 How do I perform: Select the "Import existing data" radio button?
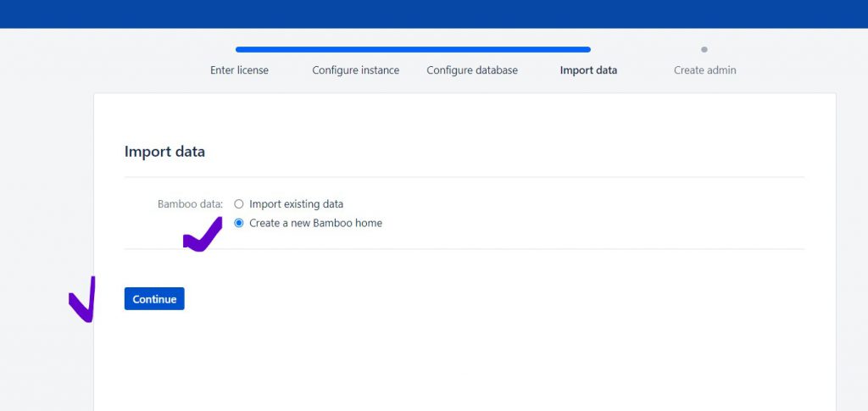click(239, 204)
